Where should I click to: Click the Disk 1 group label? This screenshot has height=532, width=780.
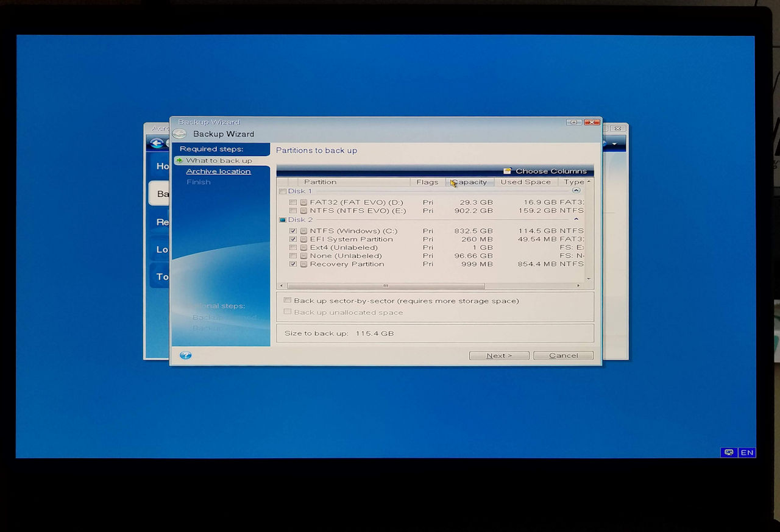[300, 191]
